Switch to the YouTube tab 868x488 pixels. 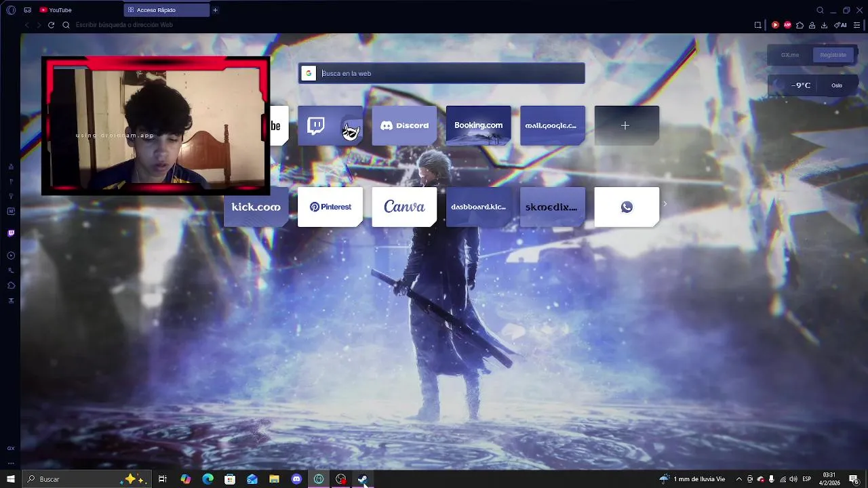[x=79, y=10]
